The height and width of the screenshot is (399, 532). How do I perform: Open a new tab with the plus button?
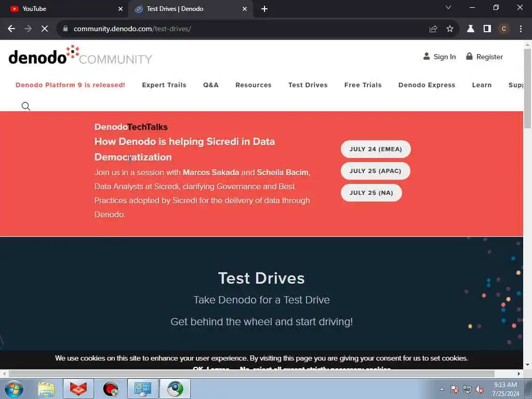(264, 9)
